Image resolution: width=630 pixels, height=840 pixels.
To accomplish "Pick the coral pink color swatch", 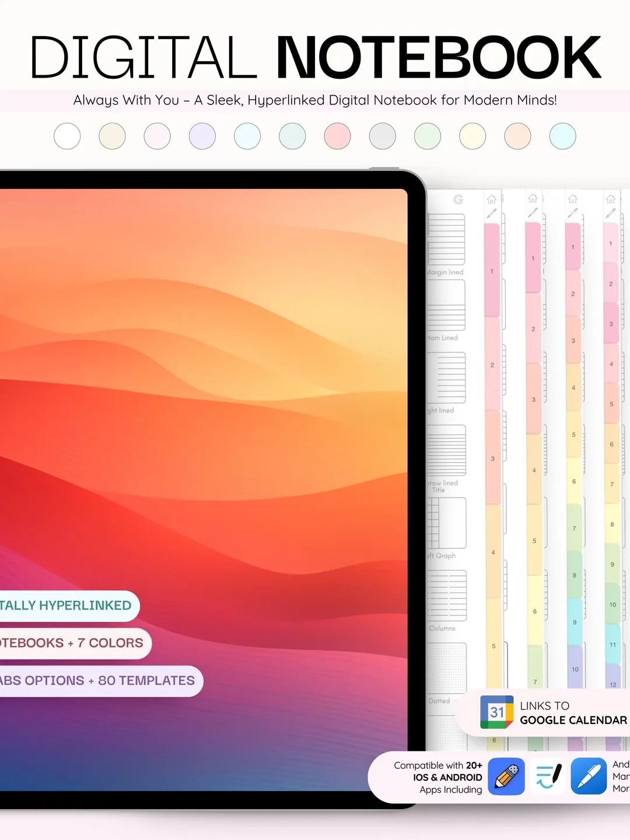I will pos(337,136).
